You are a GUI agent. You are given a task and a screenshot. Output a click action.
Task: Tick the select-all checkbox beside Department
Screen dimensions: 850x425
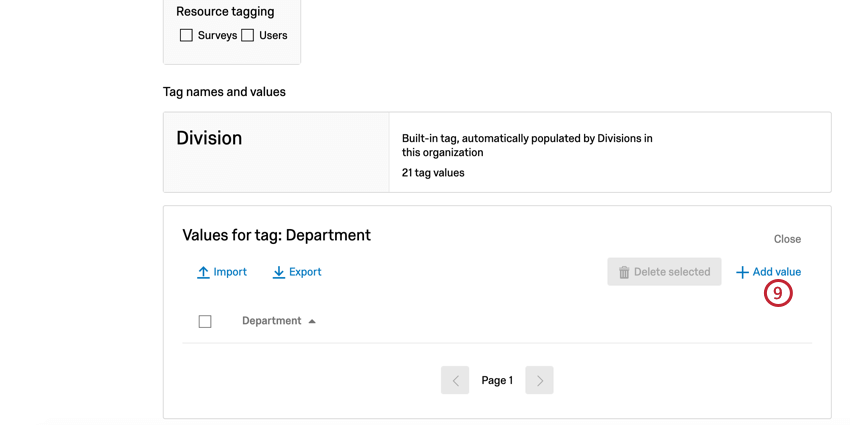(205, 321)
